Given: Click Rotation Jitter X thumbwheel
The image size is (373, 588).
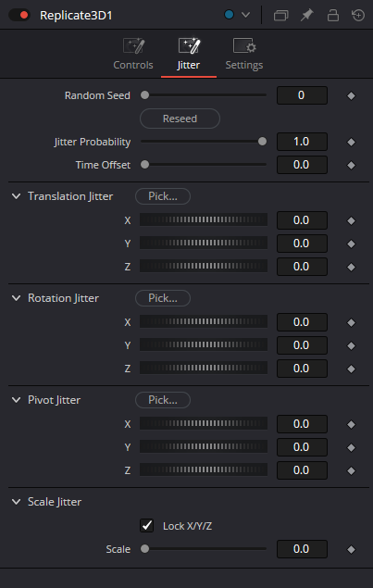Looking at the screenshot, I should 204,321.
